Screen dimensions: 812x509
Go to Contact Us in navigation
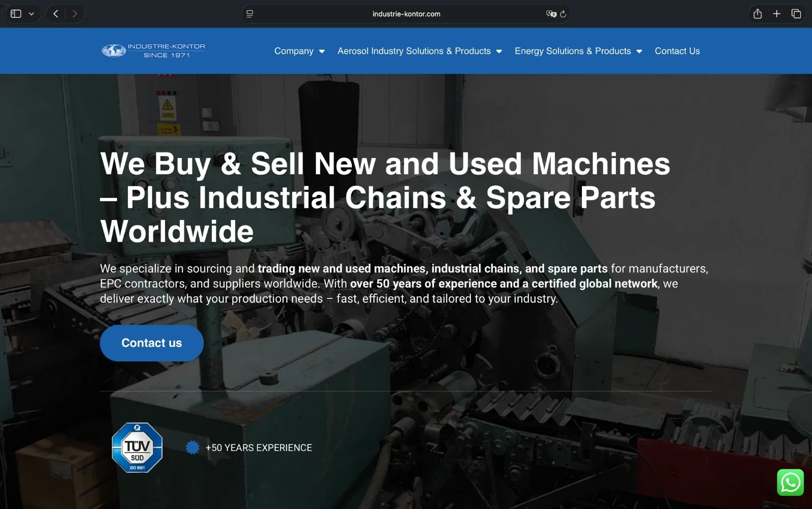(677, 51)
